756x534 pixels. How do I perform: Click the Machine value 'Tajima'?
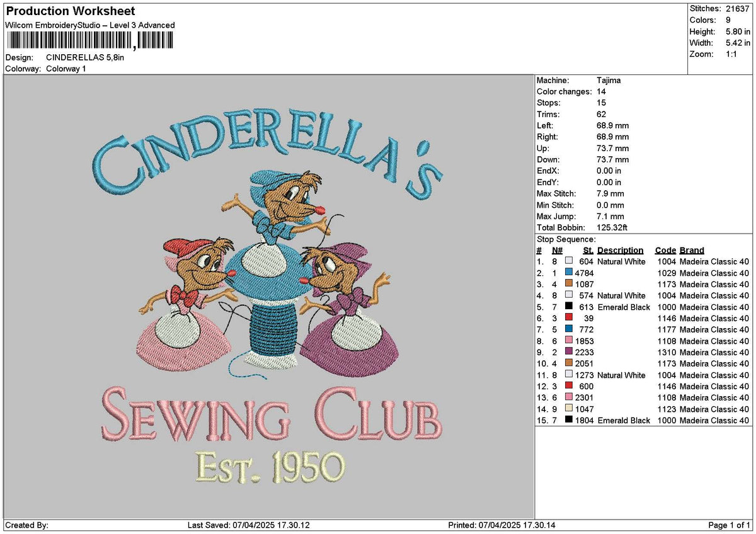pyautogui.click(x=609, y=81)
